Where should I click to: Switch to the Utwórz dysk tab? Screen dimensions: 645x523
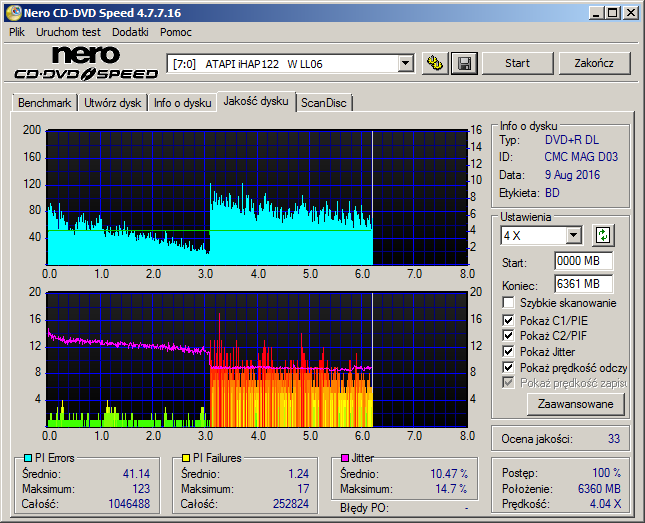(112, 102)
